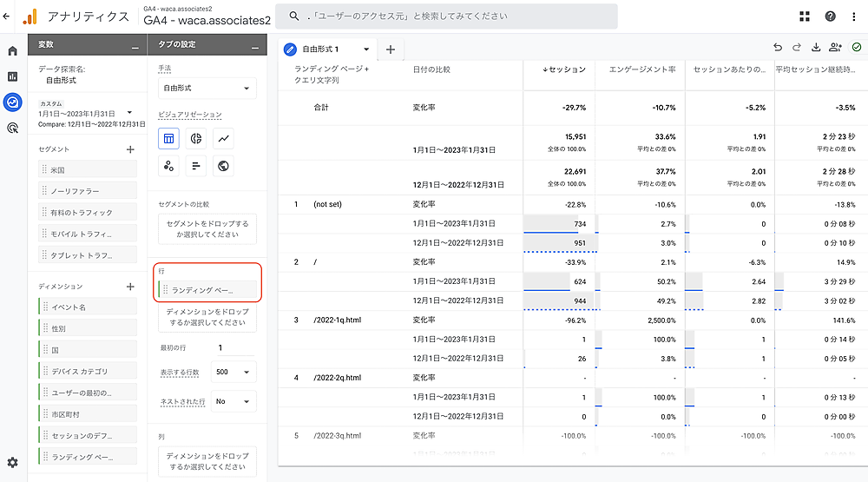Open the 手法 自由形式 dropdown

(x=207, y=89)
